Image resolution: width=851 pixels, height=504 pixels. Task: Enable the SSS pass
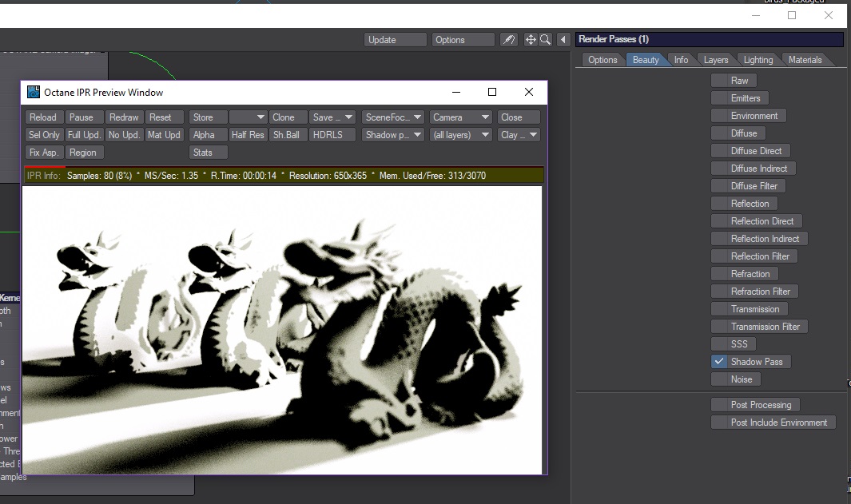tap(719, 344)
